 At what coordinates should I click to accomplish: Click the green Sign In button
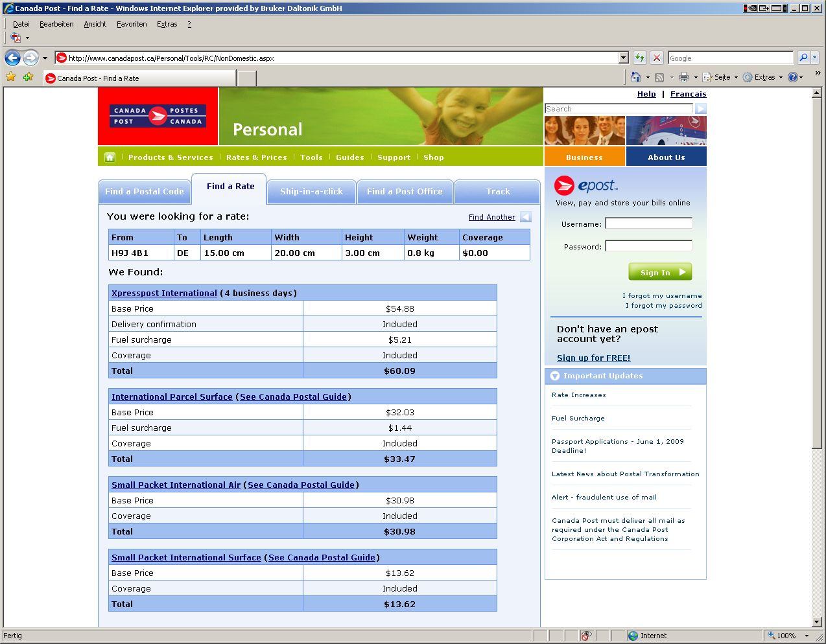660,272
